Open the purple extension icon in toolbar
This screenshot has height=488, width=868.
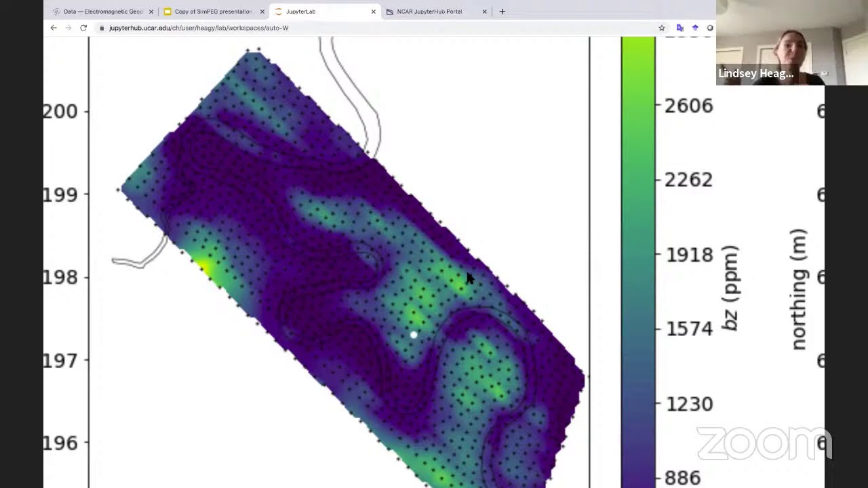pyautogui.click(x=695, y=28)
